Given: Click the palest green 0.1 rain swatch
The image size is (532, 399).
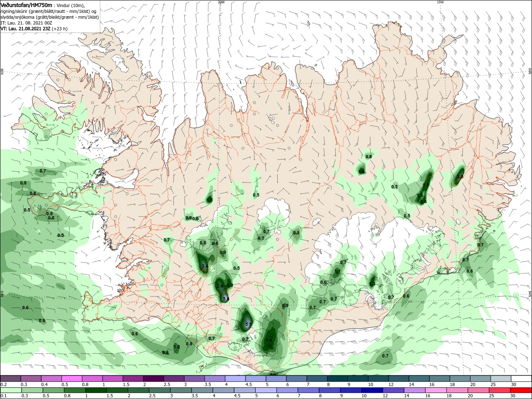Looking at the screenshot, I should point(11,390).
